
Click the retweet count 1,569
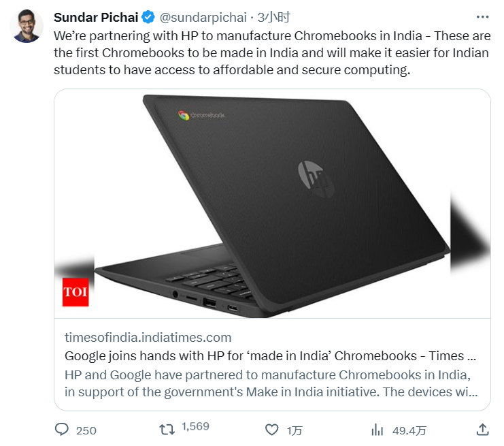(195, 427)
